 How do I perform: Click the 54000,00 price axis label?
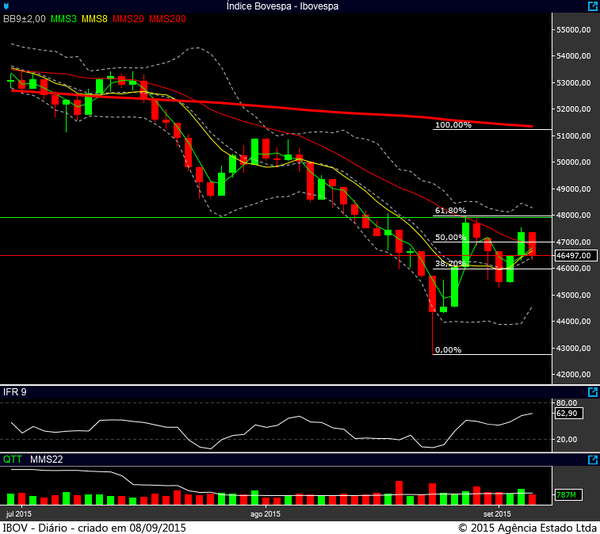click(573, 56)
